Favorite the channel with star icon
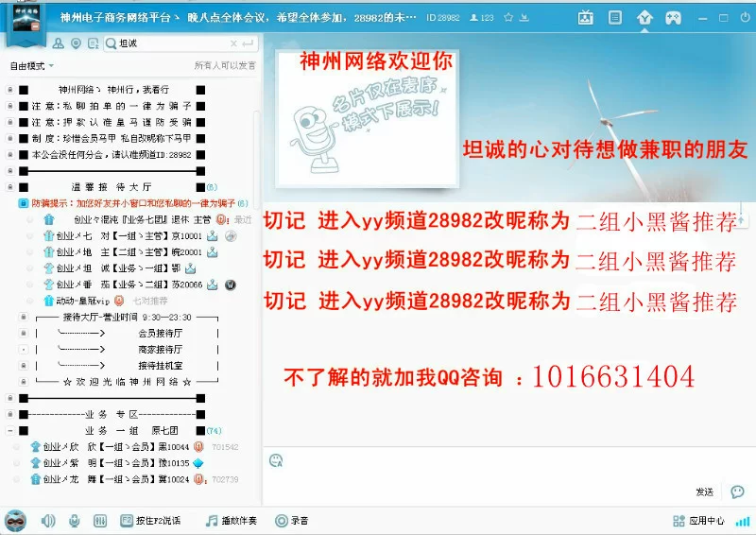756x535 pixels. pyautogui.click(x=509, y=17)
